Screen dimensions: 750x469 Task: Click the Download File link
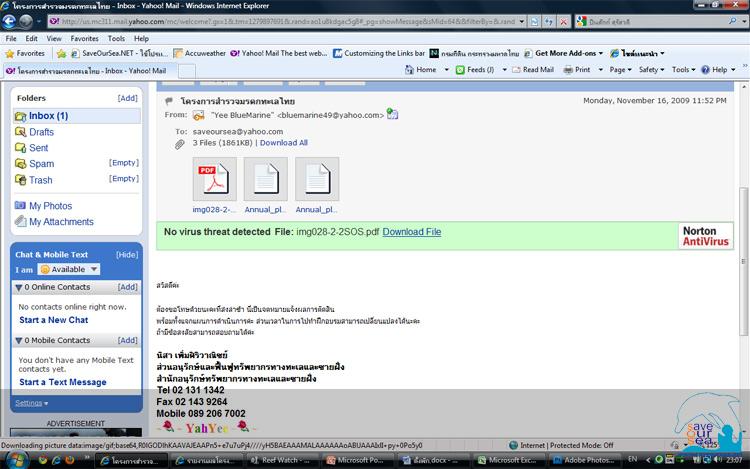pos(411,232)
